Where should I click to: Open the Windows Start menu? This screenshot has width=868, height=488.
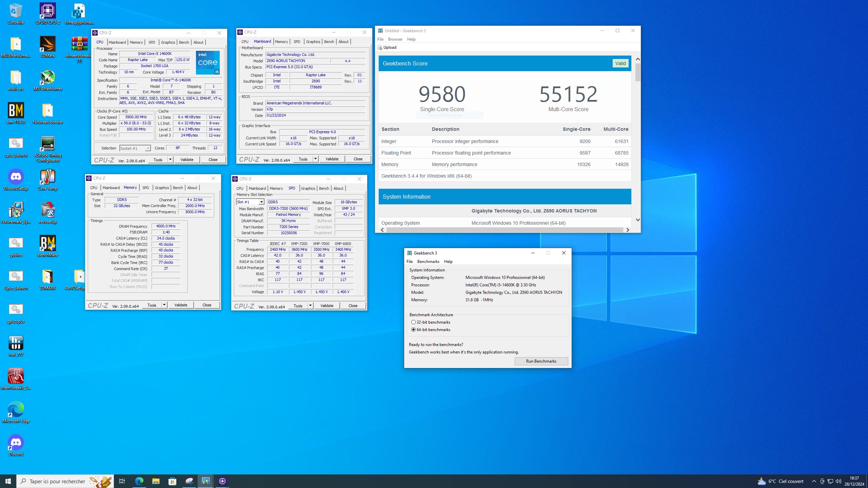[x=8, y=481]
